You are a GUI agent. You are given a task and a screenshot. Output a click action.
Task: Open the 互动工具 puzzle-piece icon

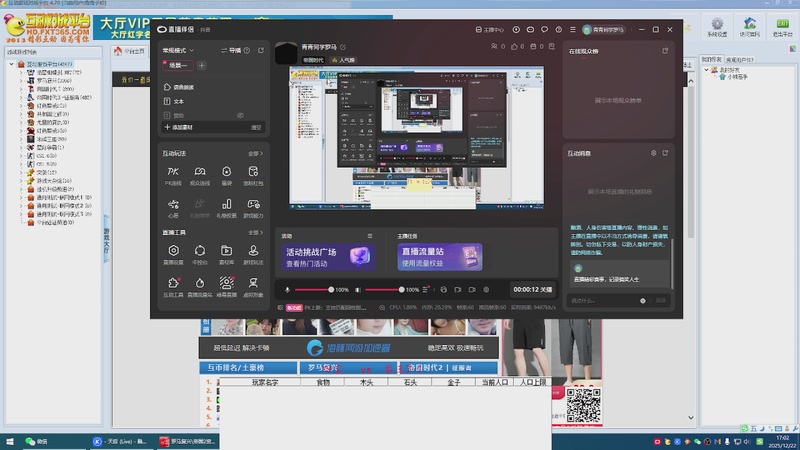coord(173,287)
